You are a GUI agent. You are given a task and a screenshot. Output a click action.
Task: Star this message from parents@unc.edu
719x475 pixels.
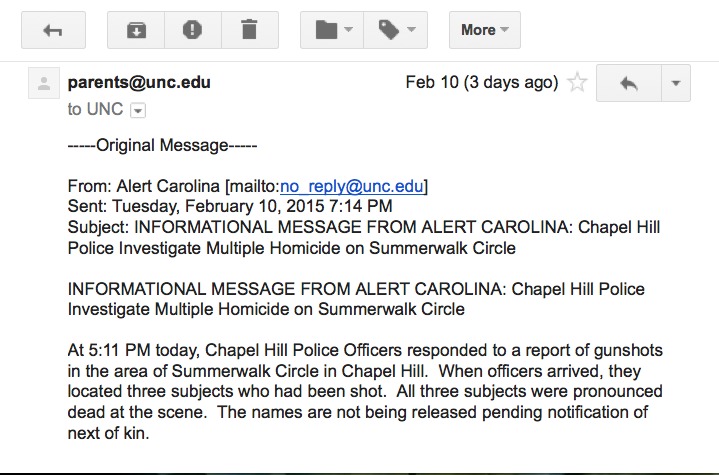(577, 83)
